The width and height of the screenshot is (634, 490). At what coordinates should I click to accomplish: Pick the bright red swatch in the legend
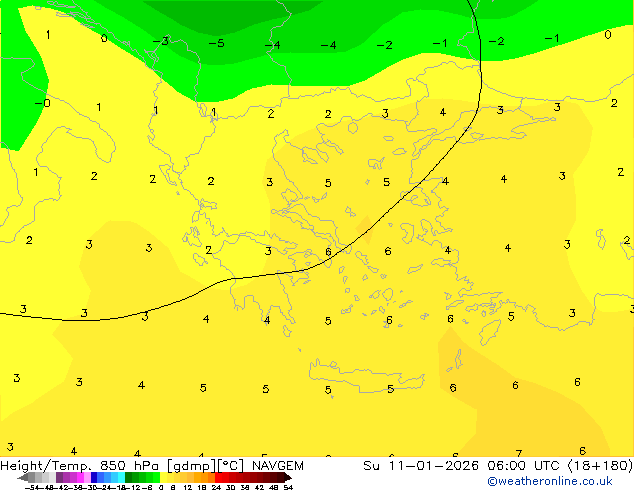pos(218,477)
